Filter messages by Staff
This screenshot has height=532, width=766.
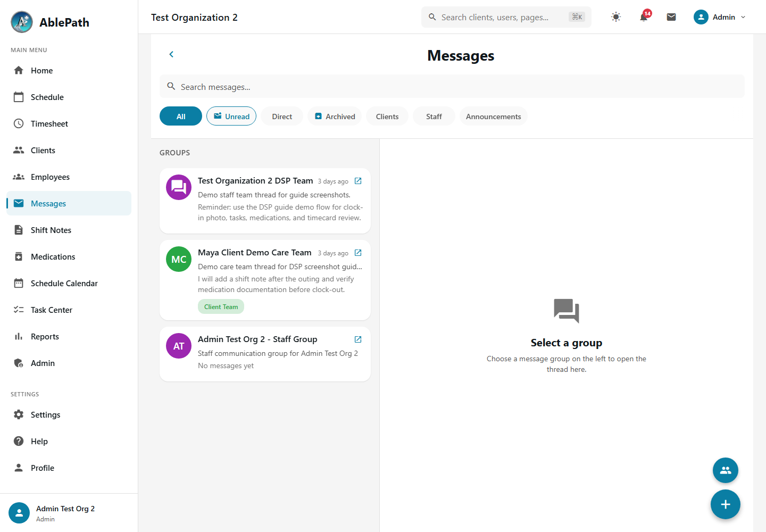[x=434, y=117]
